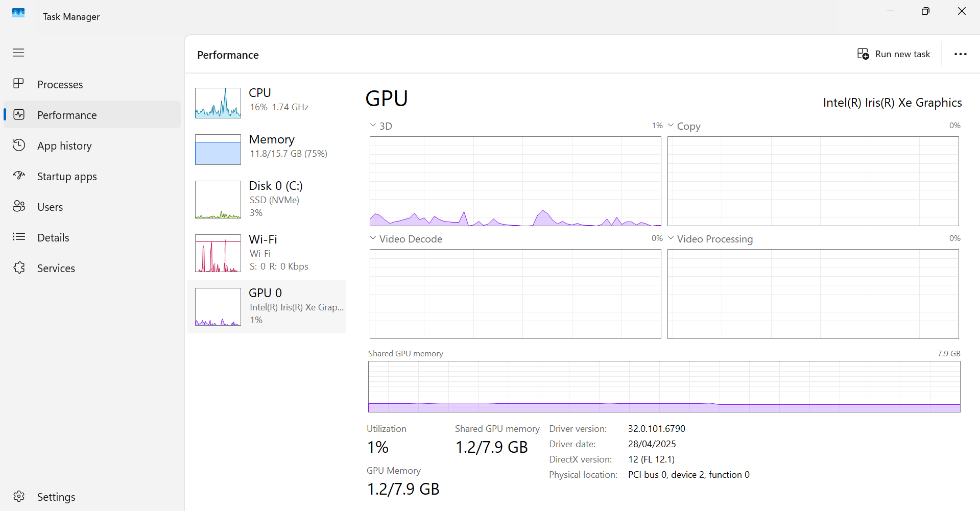This screenshot has width=980, height=511.
Task: Switch to the Performance tab
Action: pos(67,115)
